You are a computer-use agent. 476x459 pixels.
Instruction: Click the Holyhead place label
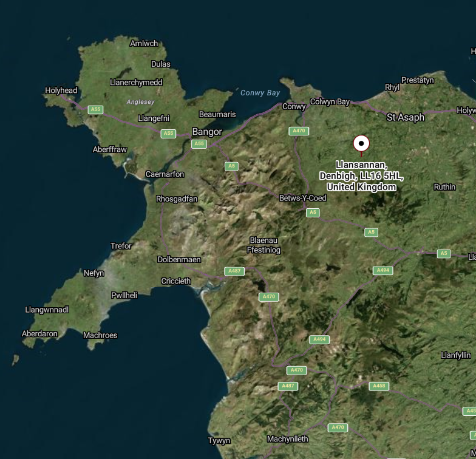pos(61,90)
